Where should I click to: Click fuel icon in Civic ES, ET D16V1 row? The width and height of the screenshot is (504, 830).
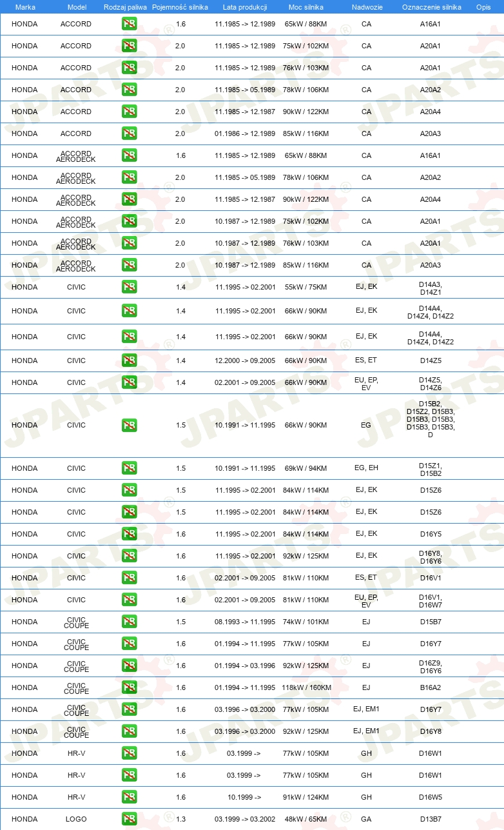point(130,578)
